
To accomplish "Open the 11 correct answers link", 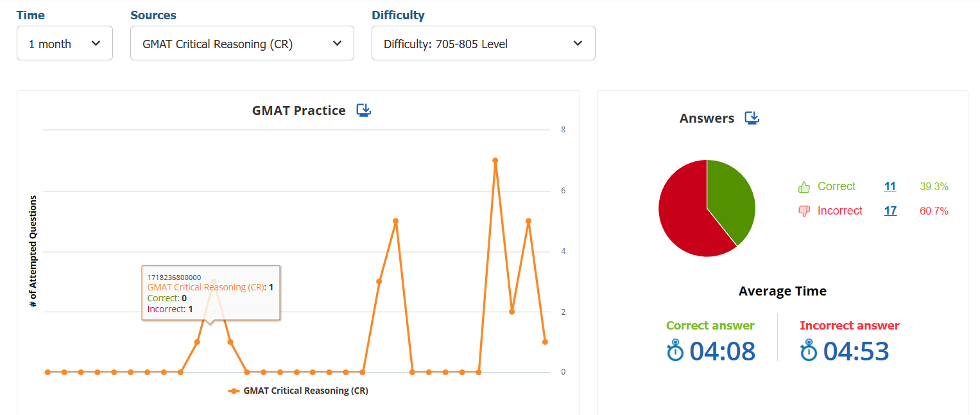I will click(x=890, y=187).
